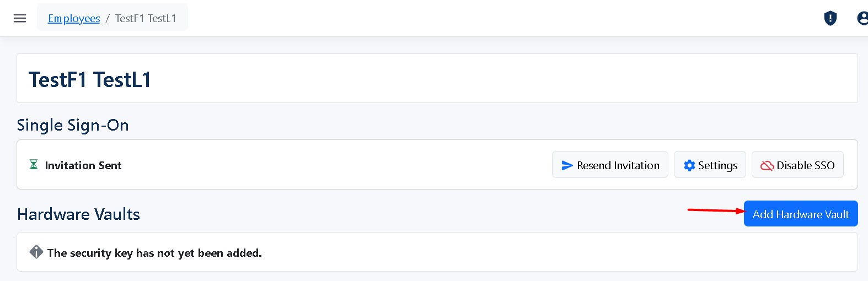Go back to the Employees breadcrumb link
Screen dimensions: 868x281
click(74, 18)
